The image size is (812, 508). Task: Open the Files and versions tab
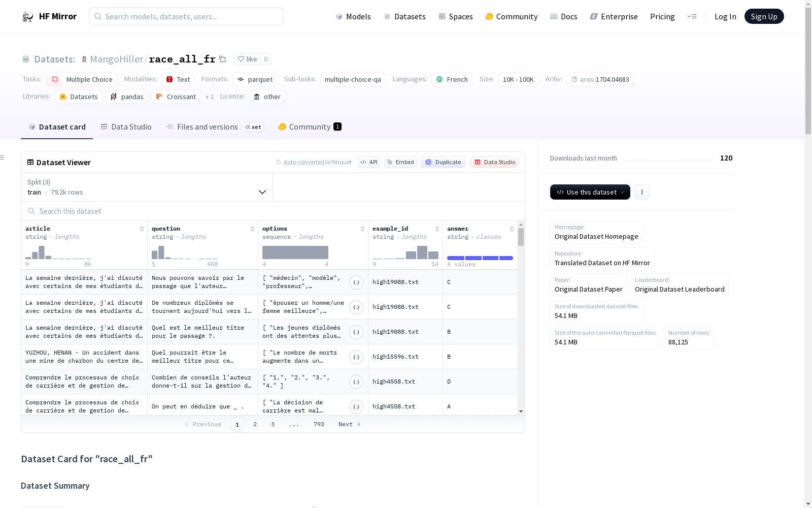215,127
